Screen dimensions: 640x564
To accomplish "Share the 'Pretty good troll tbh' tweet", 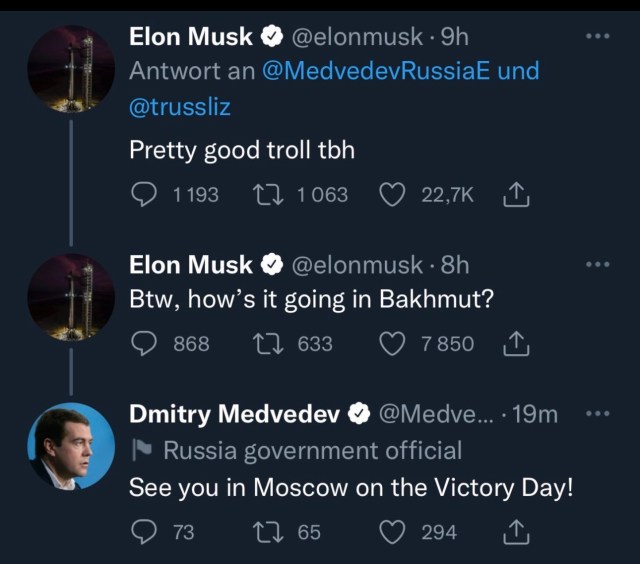I will 516,194.
